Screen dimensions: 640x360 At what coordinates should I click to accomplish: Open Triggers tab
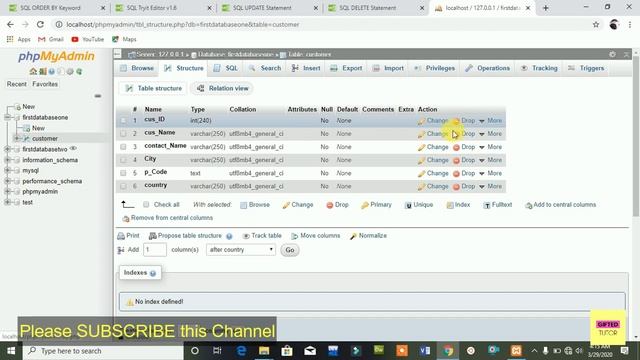[586, 68]
